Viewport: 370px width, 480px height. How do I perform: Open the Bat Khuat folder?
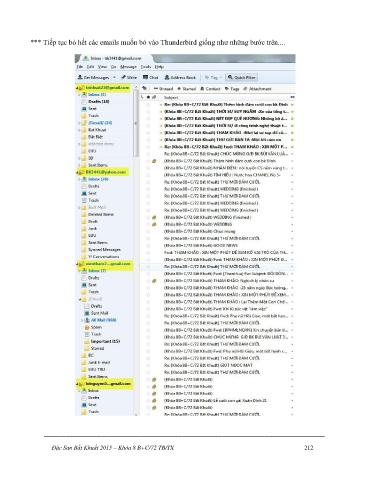pyautogui.click(x=94, y=130)
